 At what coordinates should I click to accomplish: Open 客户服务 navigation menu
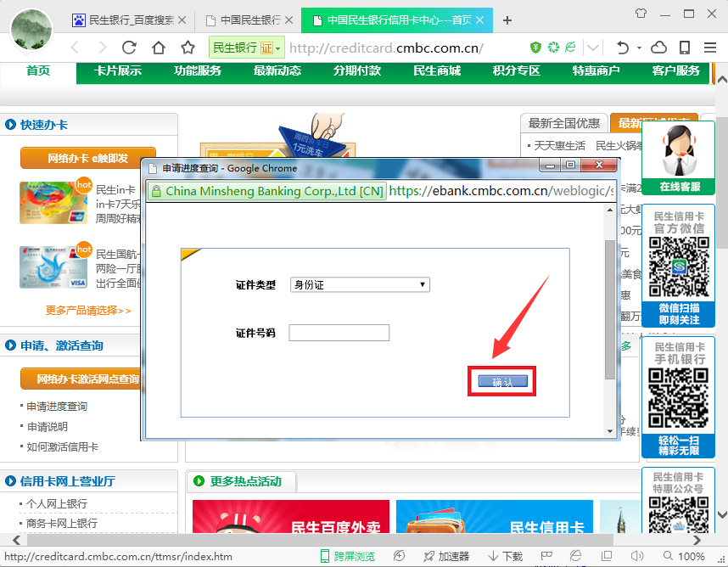pyautogui.click(x=675, y=71)
